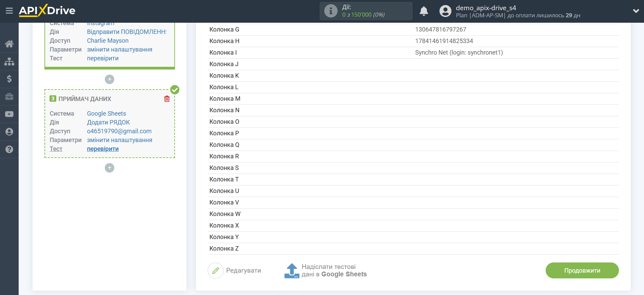Click the Колонка G row label

[x=225, y=29]
